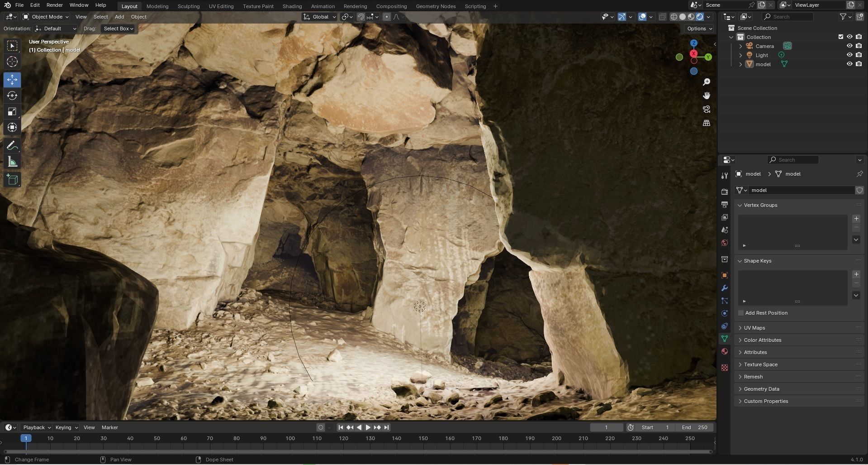This screenshot has height=465, width=868.
Task: Open the Options dropdown
Action: pyautogui.click(x=699, y=29)
